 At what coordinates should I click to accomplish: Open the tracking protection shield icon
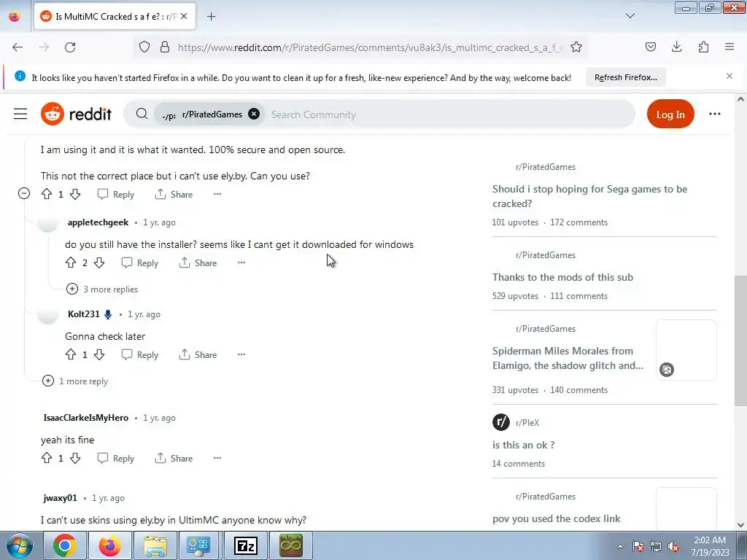[x=144, y=47]
